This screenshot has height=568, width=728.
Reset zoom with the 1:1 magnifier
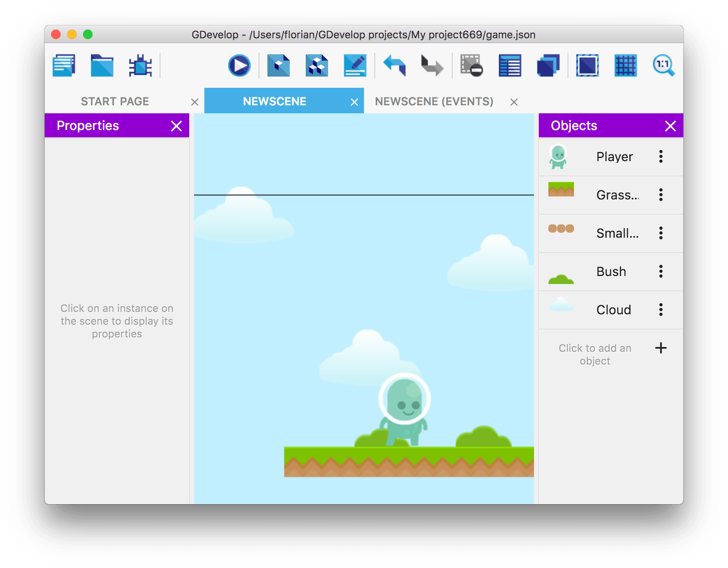[x=663, y=65]
